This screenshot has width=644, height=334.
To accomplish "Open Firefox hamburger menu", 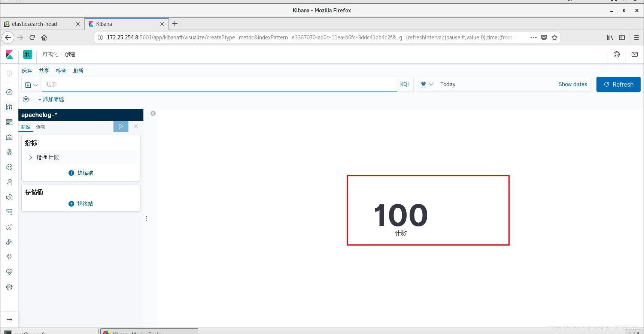I will 636,37.
